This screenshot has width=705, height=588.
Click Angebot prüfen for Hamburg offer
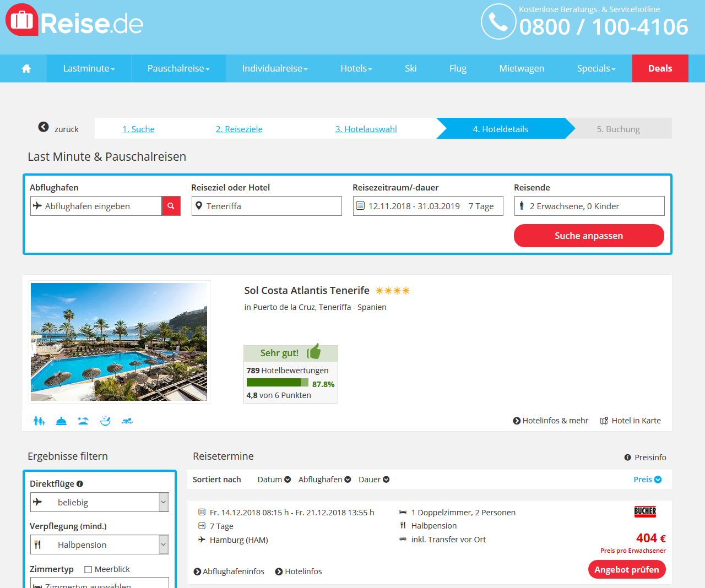click(627, 569)
